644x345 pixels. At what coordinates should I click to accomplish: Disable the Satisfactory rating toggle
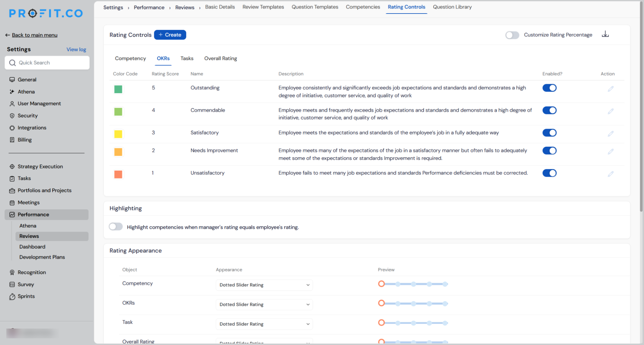pos(549,133)
